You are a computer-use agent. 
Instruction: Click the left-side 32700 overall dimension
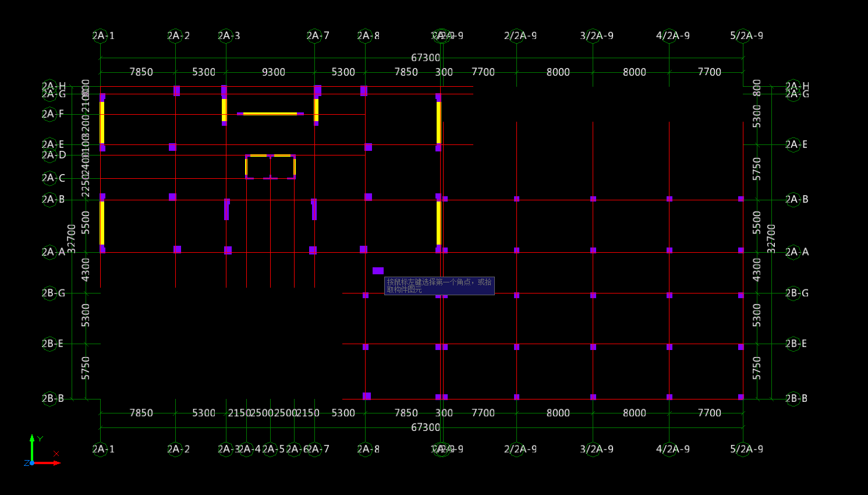click(x=72, y=239)
